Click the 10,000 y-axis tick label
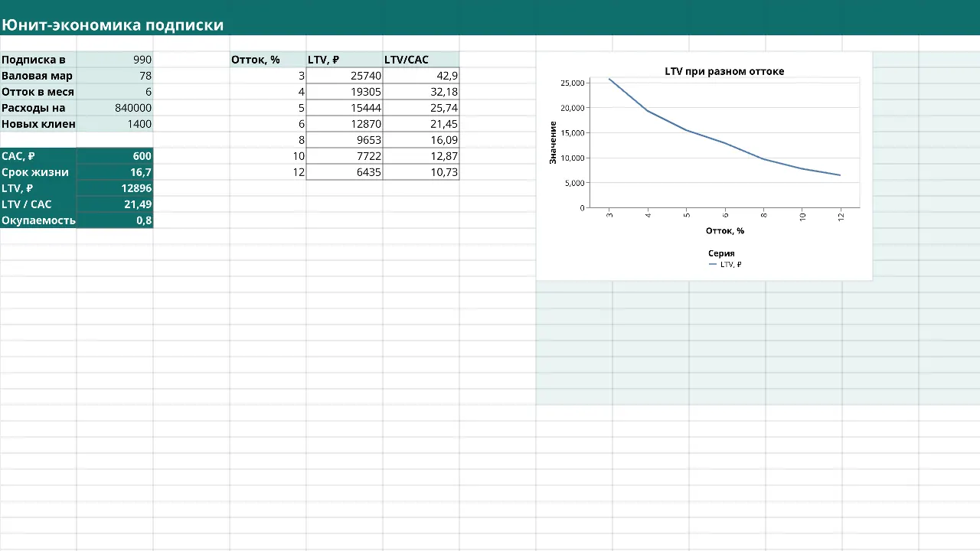Viewport: 980px width, 551px height. [573, 158]
